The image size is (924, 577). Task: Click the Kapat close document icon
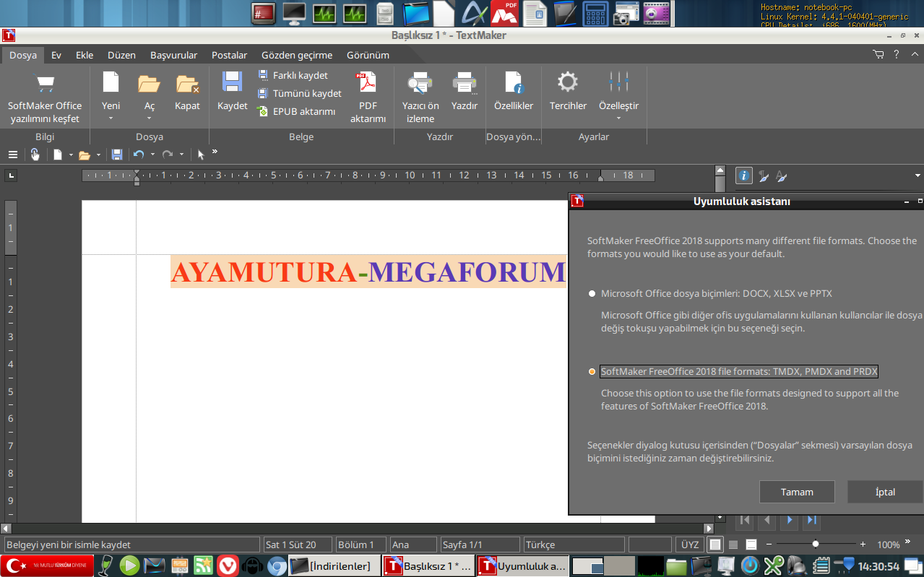[187, 84]
